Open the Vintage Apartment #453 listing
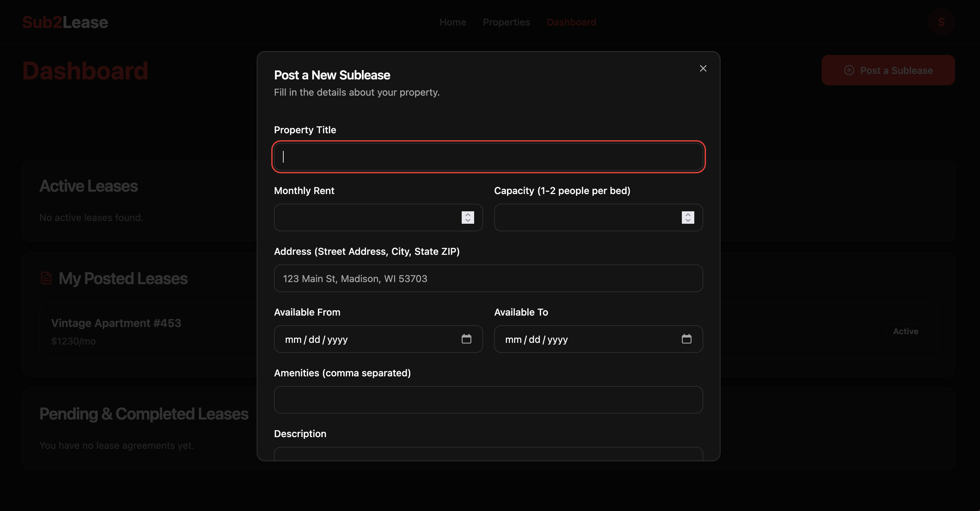This screenshot has width=980, height=511. pos(116,323)
